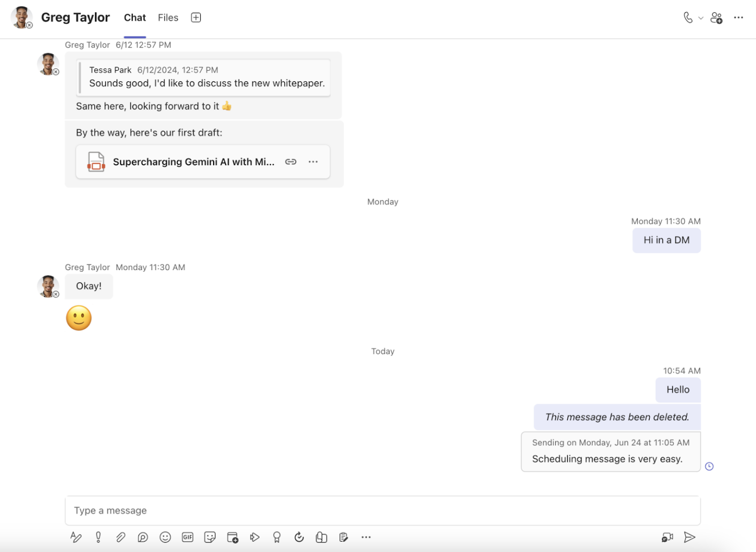Schedule a message using the calendar icon
This screenshot has width=756, height=552.
click(x=232, y=537)
